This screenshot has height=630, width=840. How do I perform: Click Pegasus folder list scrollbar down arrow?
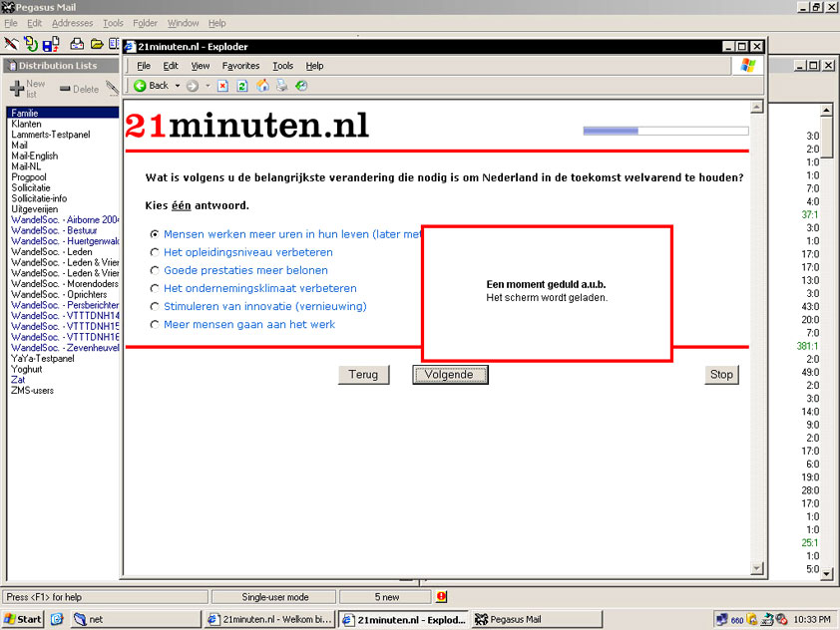(827, 574)
